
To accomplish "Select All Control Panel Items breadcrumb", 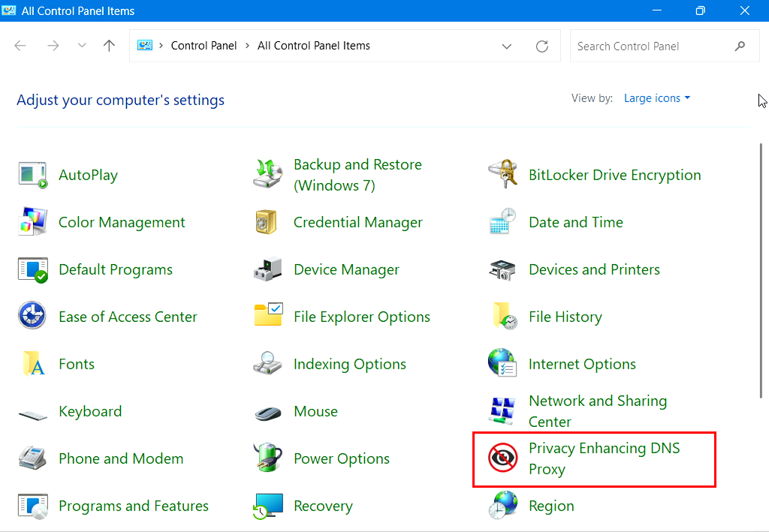I will coord(313,46).
